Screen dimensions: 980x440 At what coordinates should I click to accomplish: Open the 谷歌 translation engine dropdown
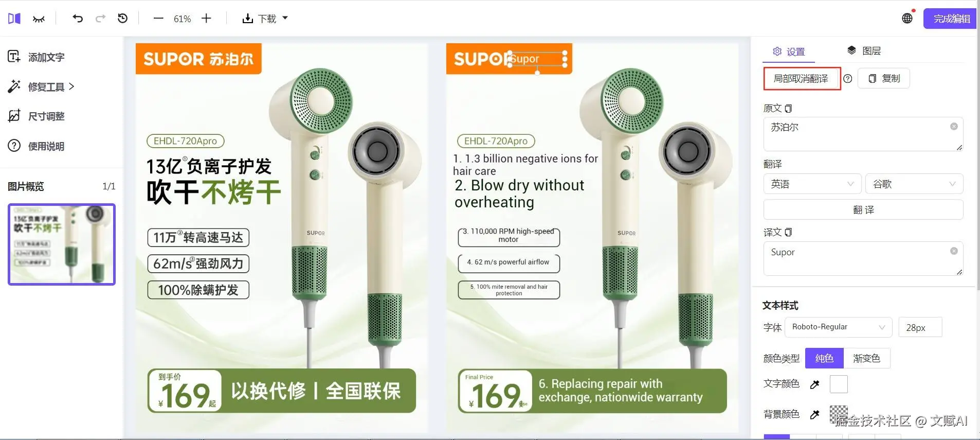914,184
